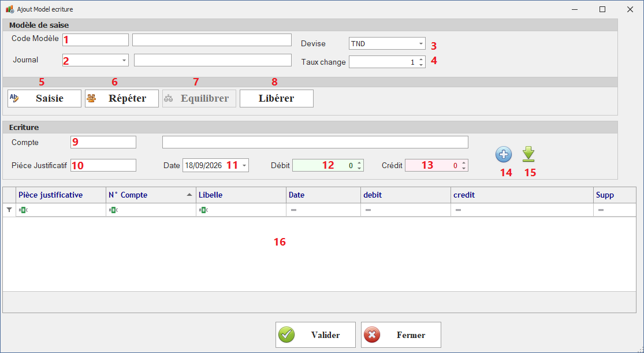The image size is (644, 353).
Task: Click the N° Compte filter condition icon
Action: tap(113, 210)
